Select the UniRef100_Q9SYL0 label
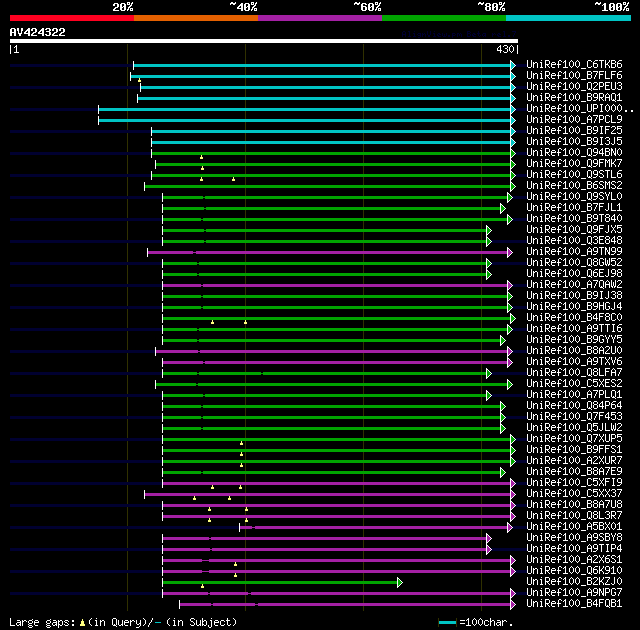Screen dimensions: 640x630 [x=574, y=197]
